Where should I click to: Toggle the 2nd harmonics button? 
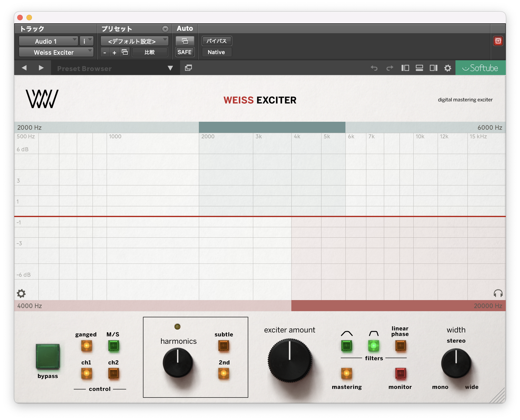(x=224, y=374)
